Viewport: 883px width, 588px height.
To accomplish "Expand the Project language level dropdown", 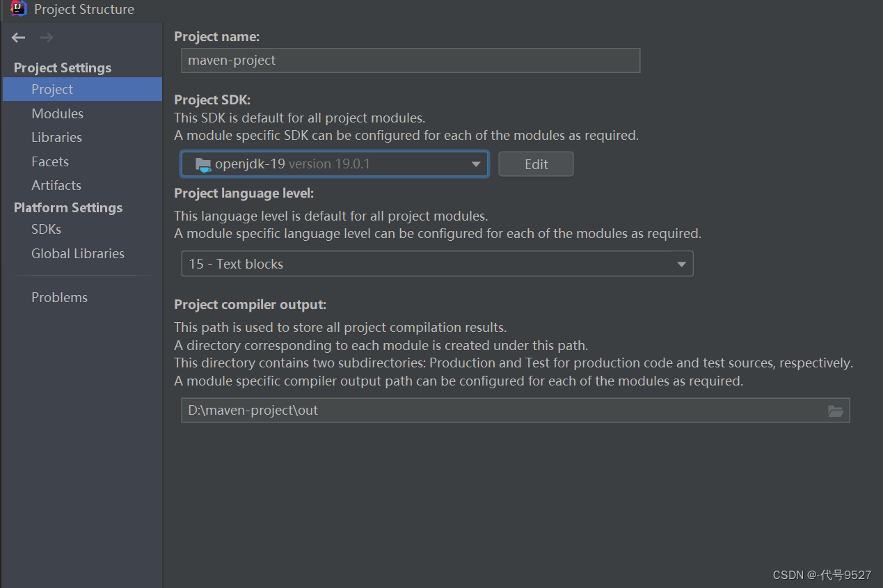I will pos(681,264).
